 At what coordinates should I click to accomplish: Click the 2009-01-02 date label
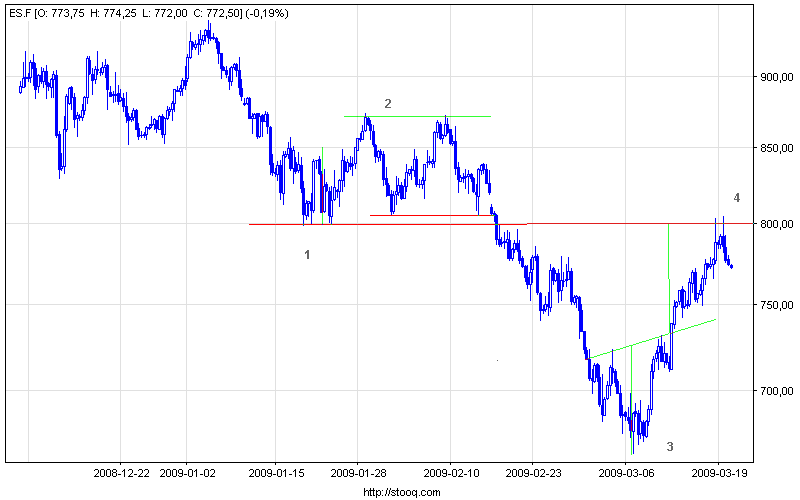187,473
